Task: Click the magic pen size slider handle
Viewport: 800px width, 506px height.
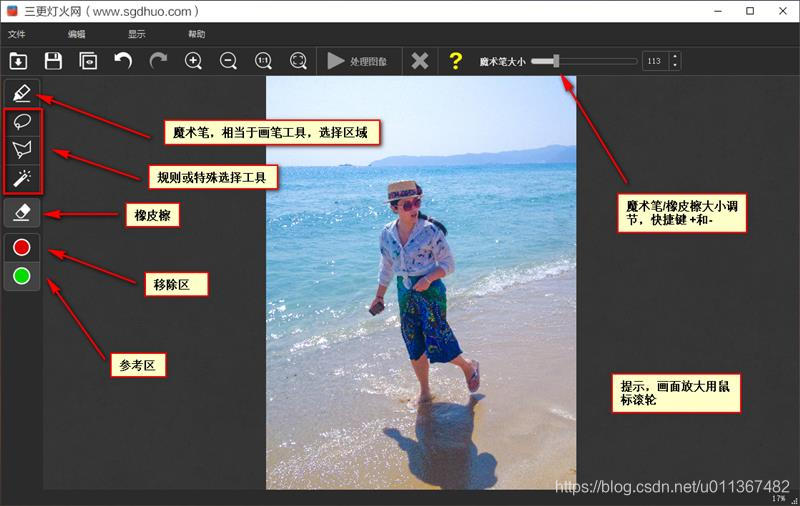Action: tap(556, 61)
